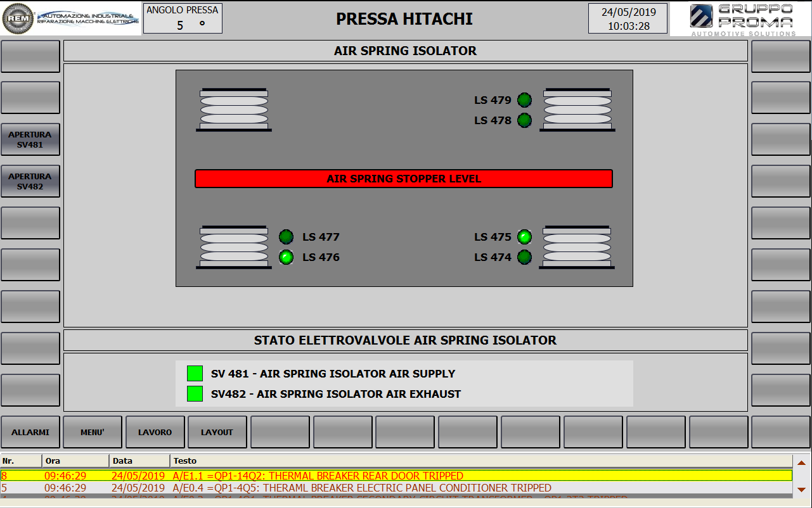Click the Nr. column header

22,460
